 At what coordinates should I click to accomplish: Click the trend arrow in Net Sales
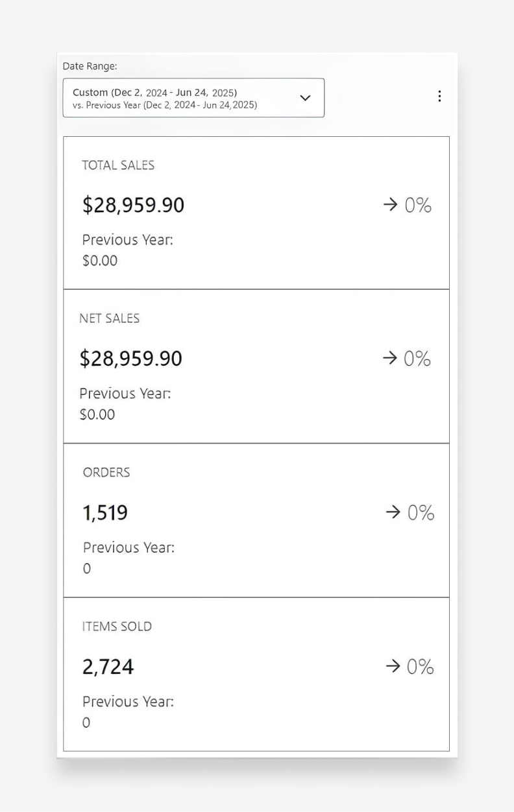click(389, 359)
